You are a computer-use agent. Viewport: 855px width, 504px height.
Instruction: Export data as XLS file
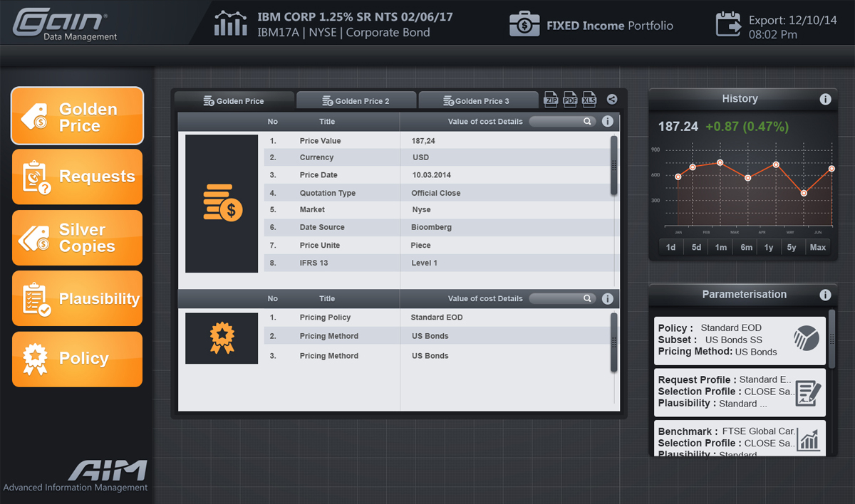coord(589,100)
